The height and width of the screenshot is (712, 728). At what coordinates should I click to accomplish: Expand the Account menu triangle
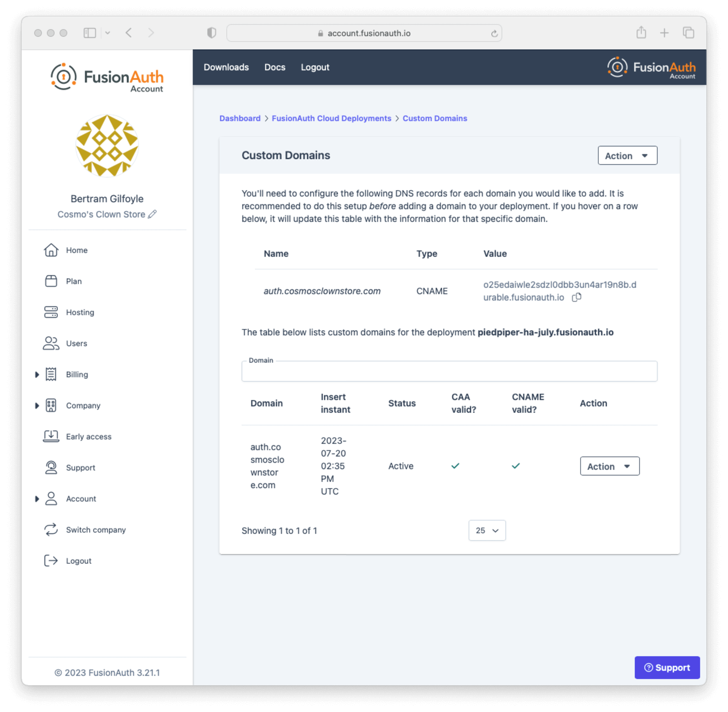37,499
